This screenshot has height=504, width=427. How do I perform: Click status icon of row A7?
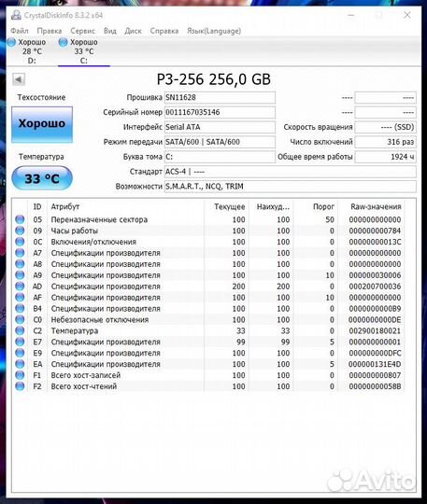[20, 253]
